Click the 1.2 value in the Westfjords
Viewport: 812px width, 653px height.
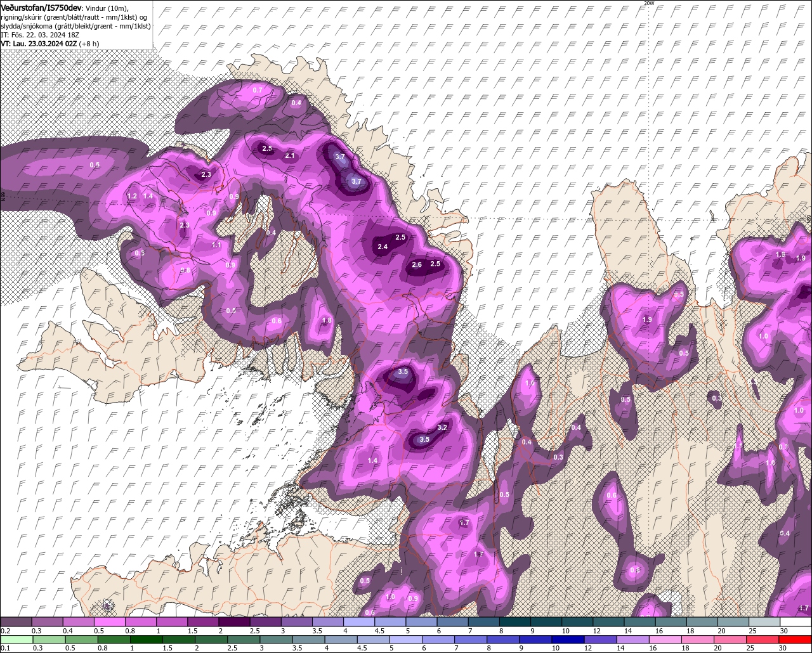132,197
